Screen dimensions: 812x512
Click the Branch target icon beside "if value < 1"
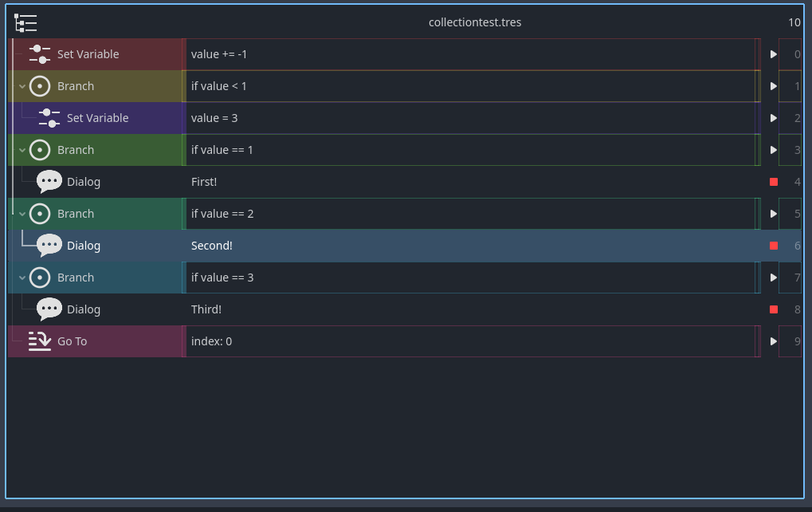[39, 85]
